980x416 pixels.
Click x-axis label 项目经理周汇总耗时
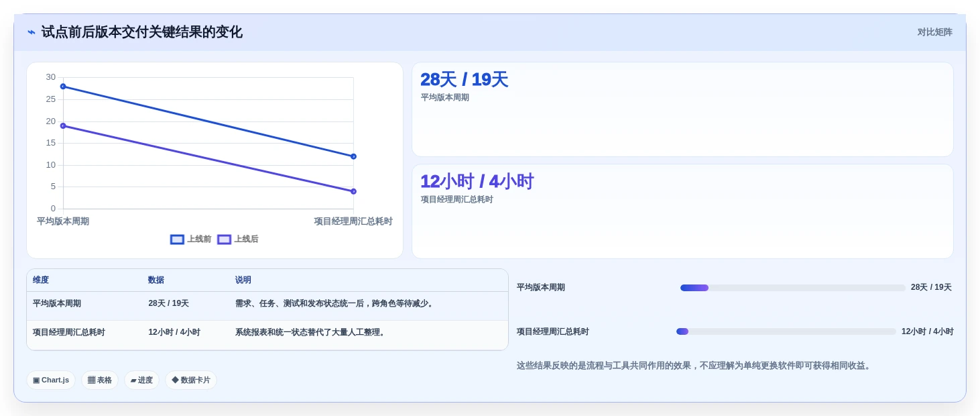353,221
